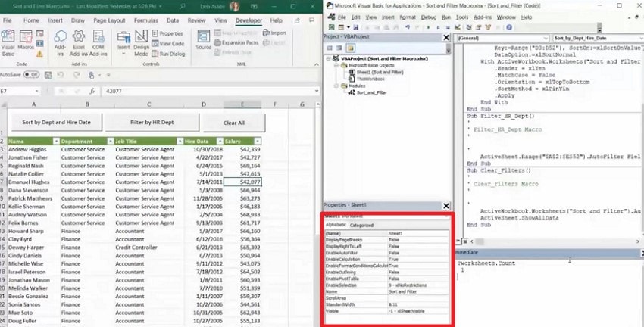
Task: Toggle Folders in Project Explorer
Action: [350, 48]
